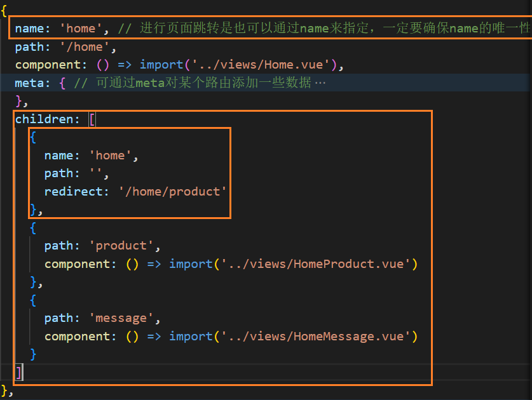Click the closing ] bracket of children
The image size is (532, 400).
[x=19, y=373]
